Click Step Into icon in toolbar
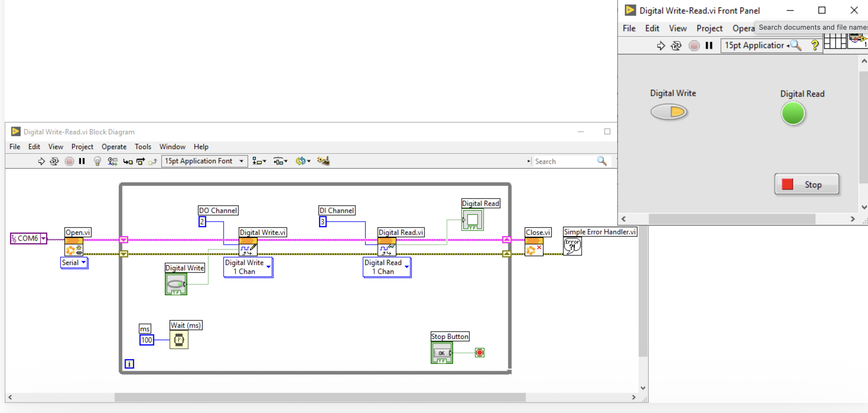The width and height of the screenshot is (868, 413). 128,162
